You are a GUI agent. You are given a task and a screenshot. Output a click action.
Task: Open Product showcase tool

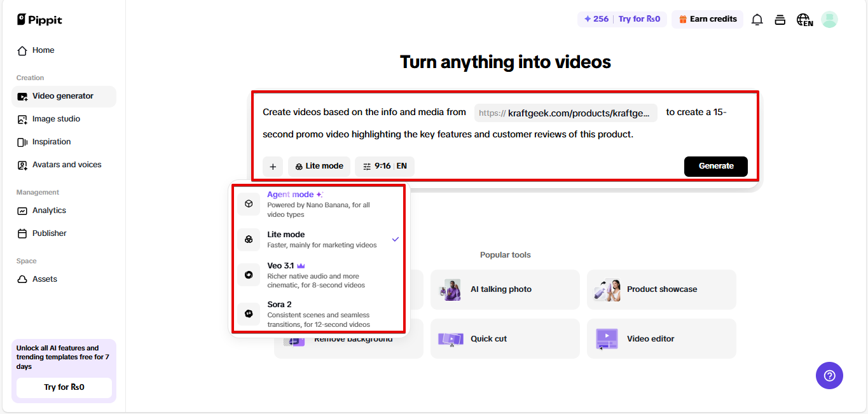661,290
